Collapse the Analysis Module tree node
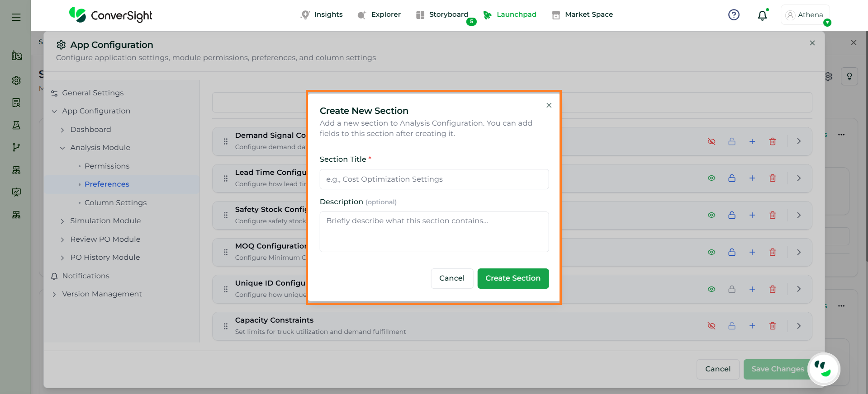 [62, 148]
